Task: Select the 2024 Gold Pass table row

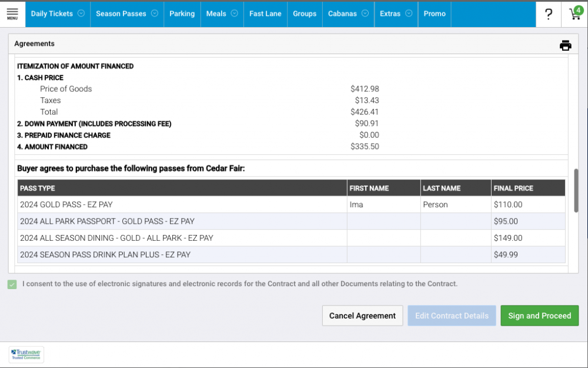Action: (182, 205)
